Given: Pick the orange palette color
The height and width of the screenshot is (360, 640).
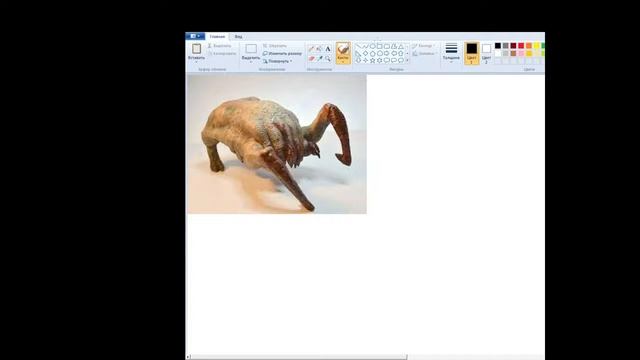Looking at the screenshot, I should tap(529, 46).
